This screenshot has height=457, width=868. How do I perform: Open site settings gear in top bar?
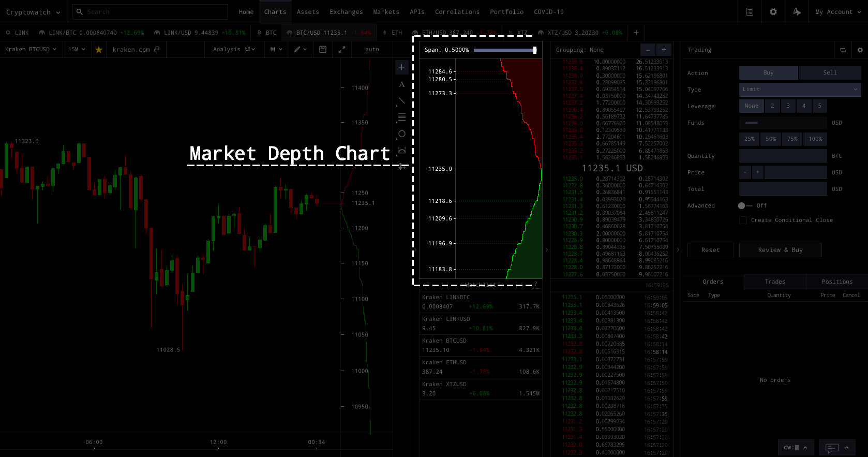(x=773, y=12)
